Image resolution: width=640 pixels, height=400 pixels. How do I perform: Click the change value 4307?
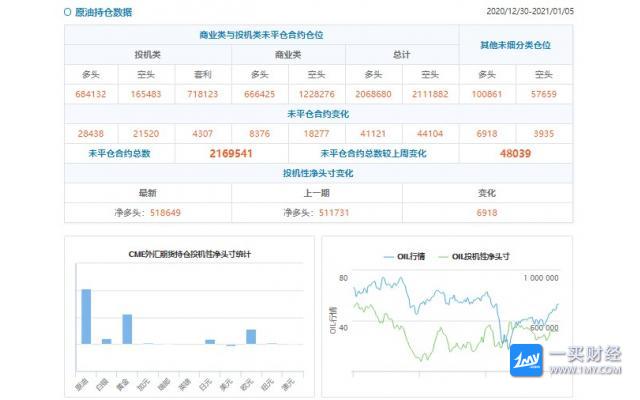pyautogui.click(x=203, y=134)
